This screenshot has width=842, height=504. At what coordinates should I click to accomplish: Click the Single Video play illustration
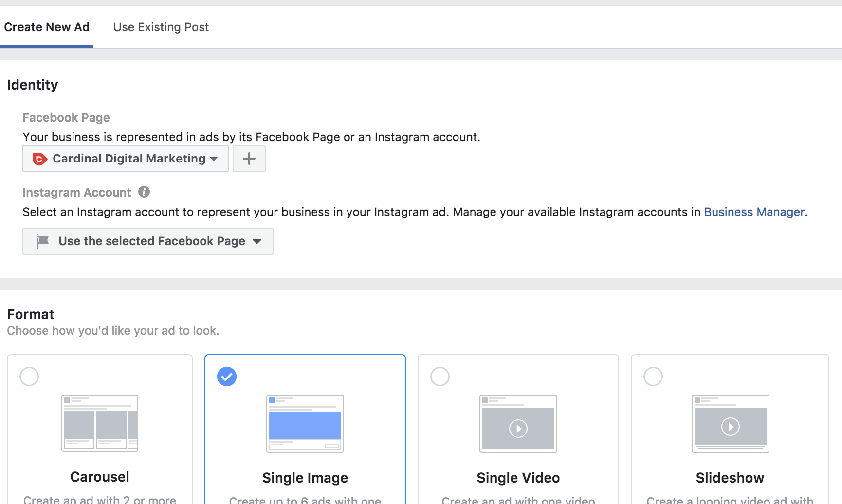pyautogui.click(x=518, y=424)
